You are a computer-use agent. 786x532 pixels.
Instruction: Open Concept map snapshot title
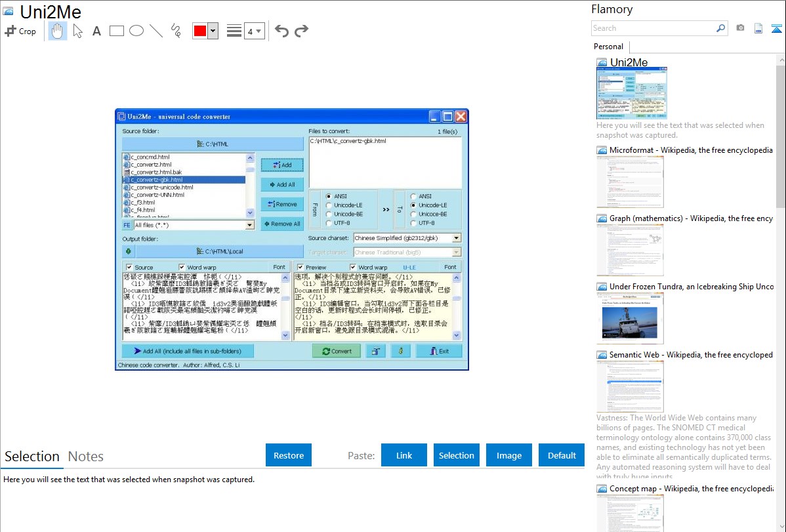(x=692, y=488)
